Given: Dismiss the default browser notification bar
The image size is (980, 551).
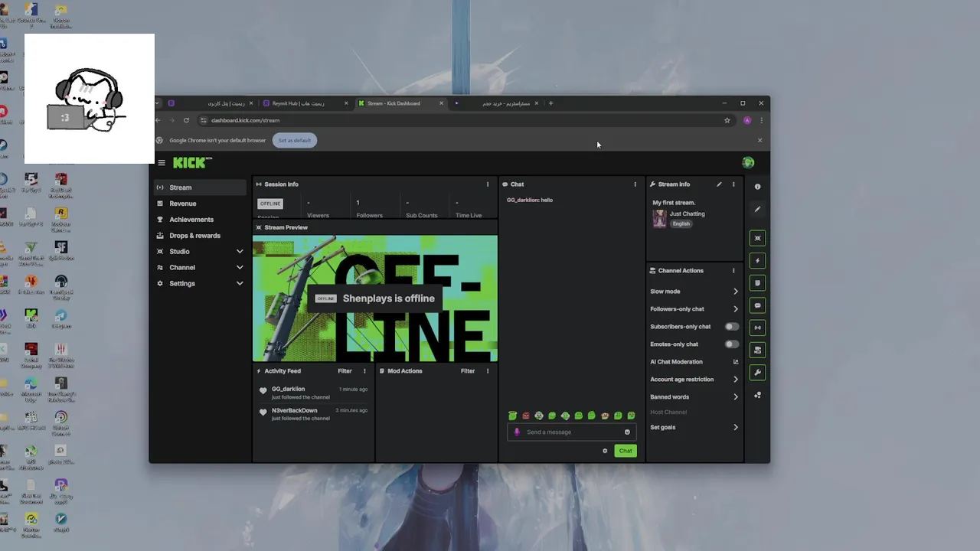Looking at the screenshot, I should [759, 141].
